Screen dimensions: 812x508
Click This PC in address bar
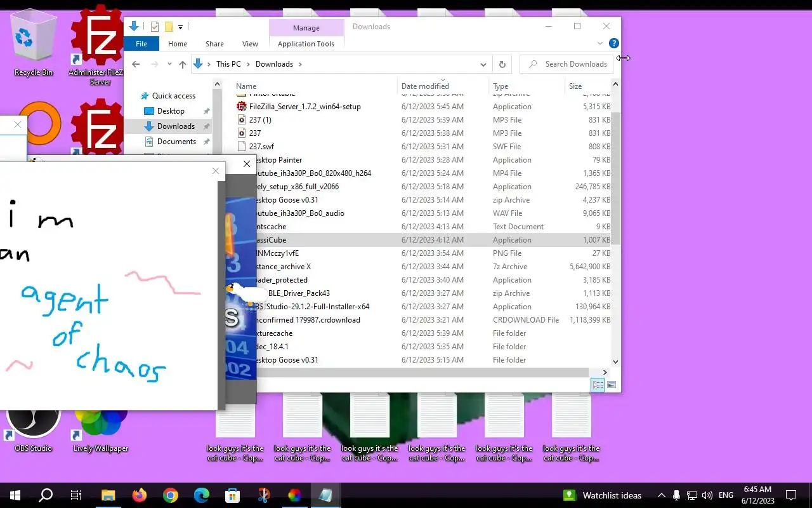(228, 64)
